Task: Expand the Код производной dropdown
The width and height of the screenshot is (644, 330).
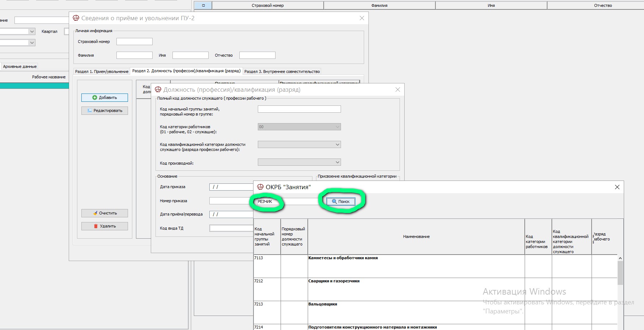Action: pos(337,162)
